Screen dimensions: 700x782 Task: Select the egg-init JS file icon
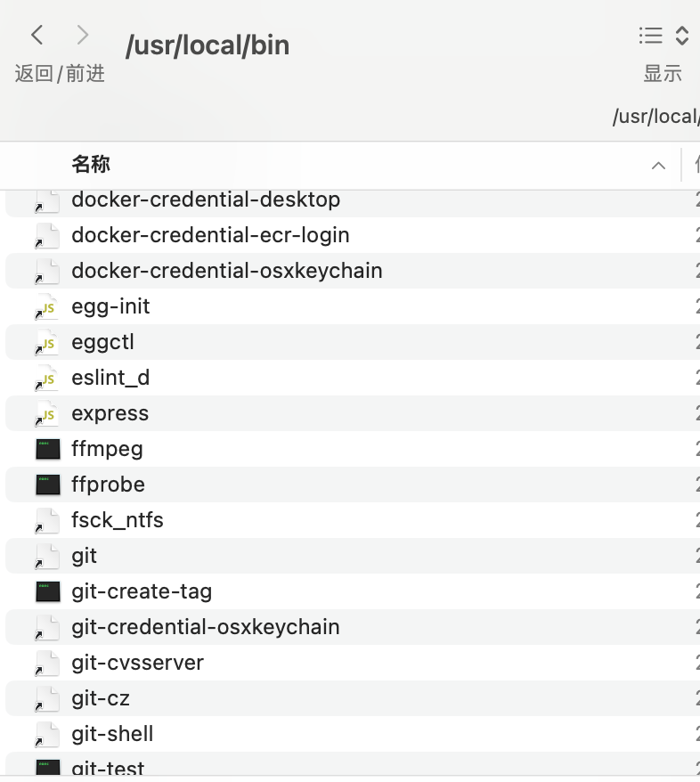47,306
